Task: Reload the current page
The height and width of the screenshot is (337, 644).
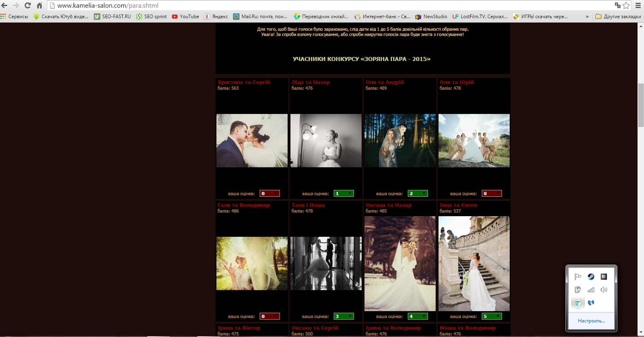Action: pyautogui.click(x=28, y=5)
